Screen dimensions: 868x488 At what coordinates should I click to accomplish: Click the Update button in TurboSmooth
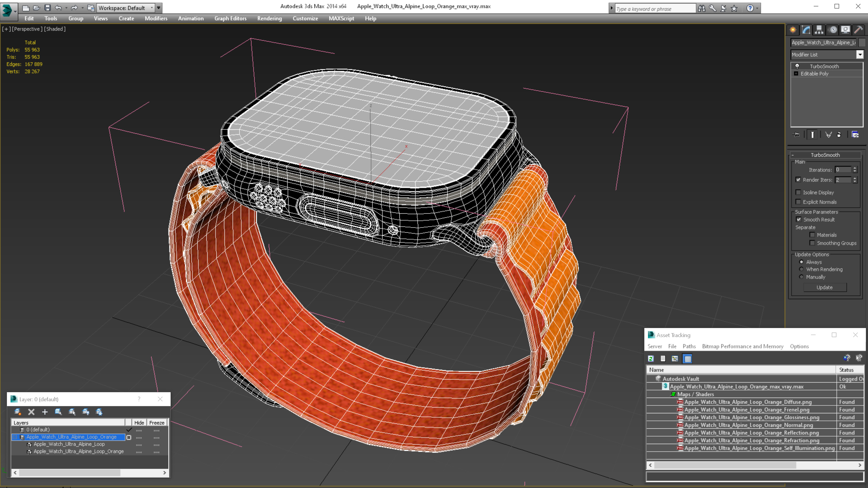point(825,287)
